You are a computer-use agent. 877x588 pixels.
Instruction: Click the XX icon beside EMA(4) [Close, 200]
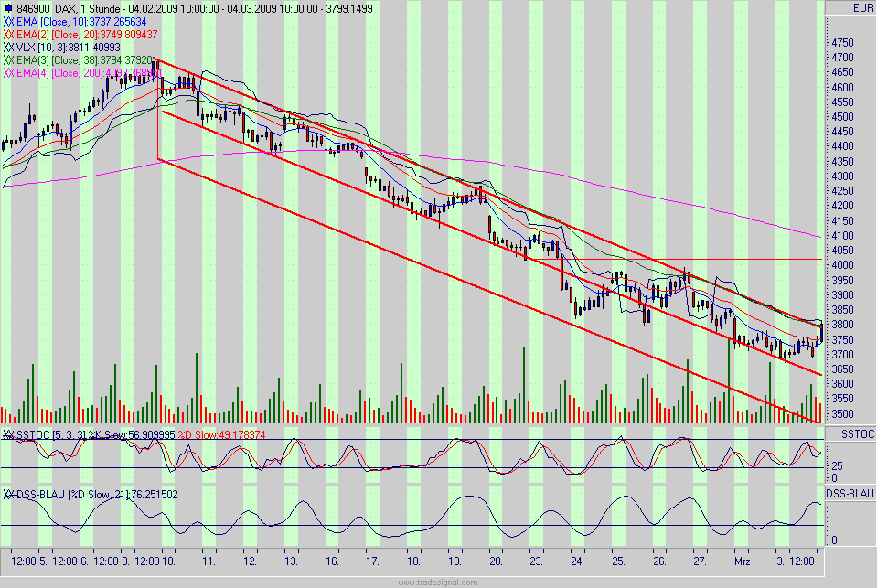click(x=7, y=69)
